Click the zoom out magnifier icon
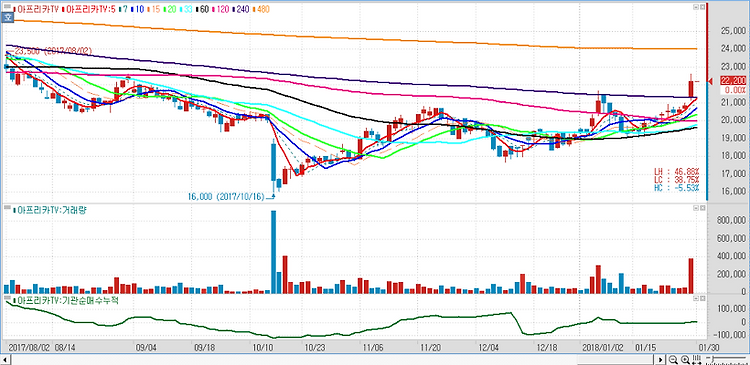Image resolution: width=750 pixels, height=365 pixels. tap(673, 359)
